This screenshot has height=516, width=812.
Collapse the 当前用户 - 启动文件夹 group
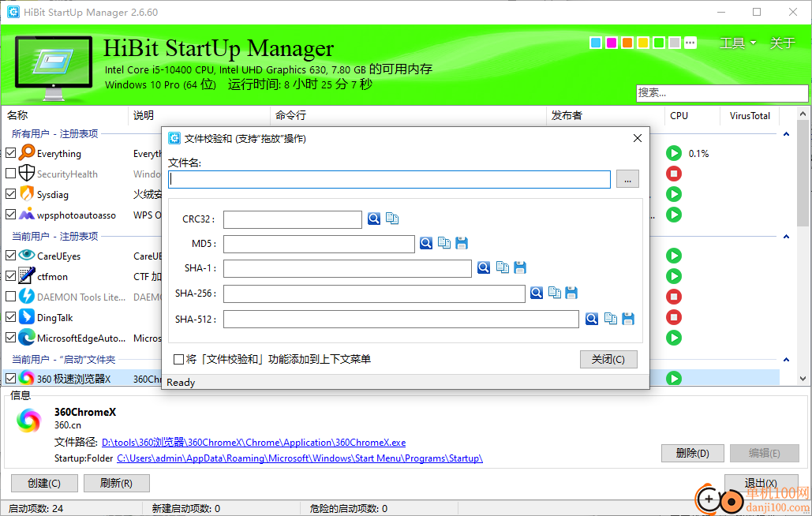click(786, 360)
